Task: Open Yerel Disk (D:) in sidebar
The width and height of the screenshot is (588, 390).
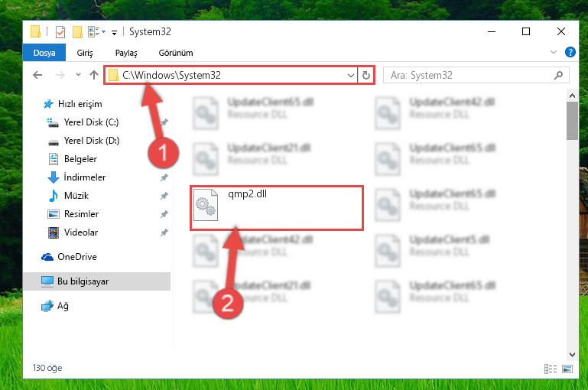Action: click(92, 141)
